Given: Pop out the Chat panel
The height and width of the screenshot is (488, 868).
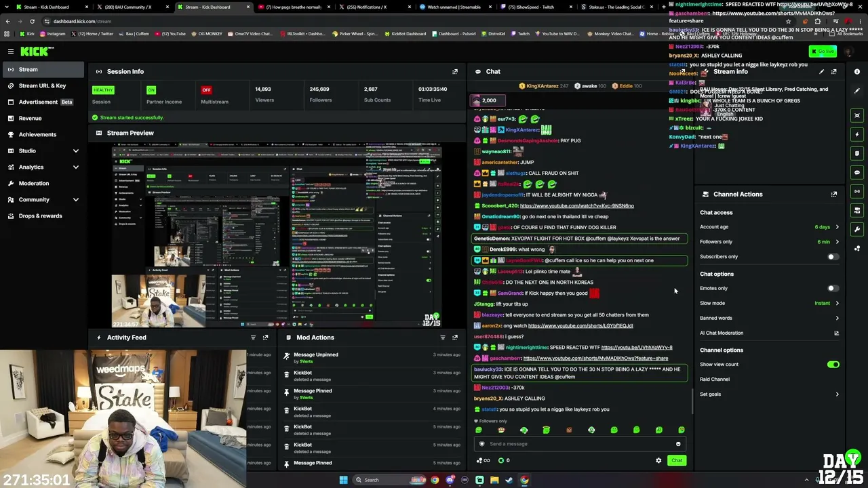Looking at the screenshot, I should [x=682, y=71].
